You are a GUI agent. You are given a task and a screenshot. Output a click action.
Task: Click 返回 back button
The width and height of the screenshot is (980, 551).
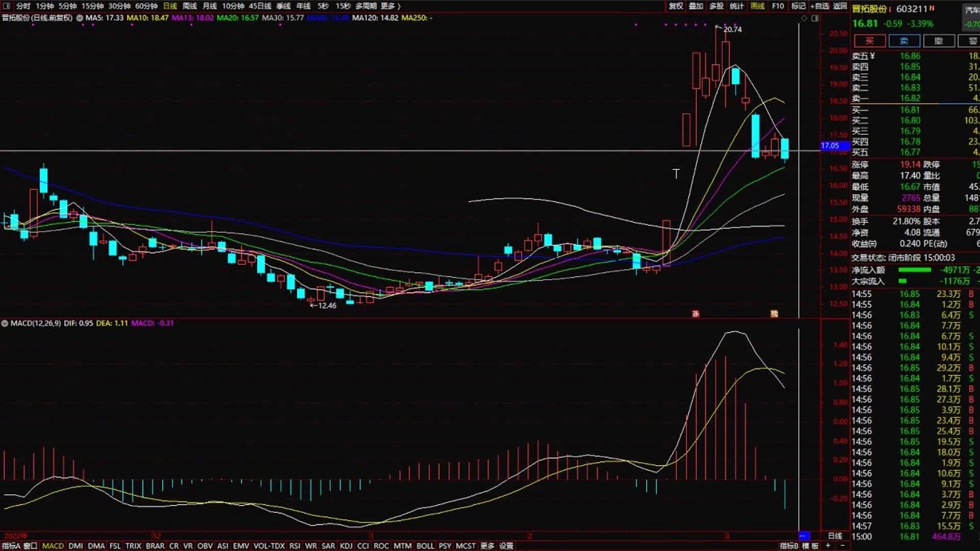840,6
